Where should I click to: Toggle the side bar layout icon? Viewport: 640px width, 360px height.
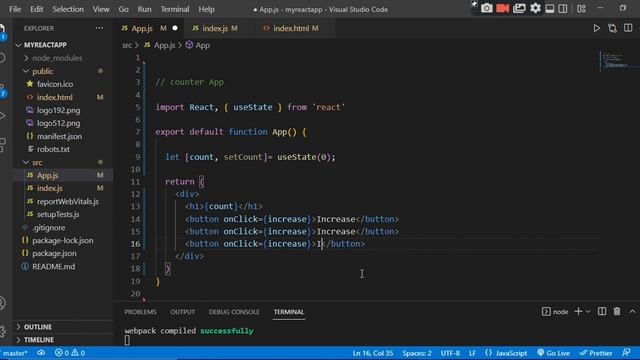pyautogui.click(x=563, y=8)
